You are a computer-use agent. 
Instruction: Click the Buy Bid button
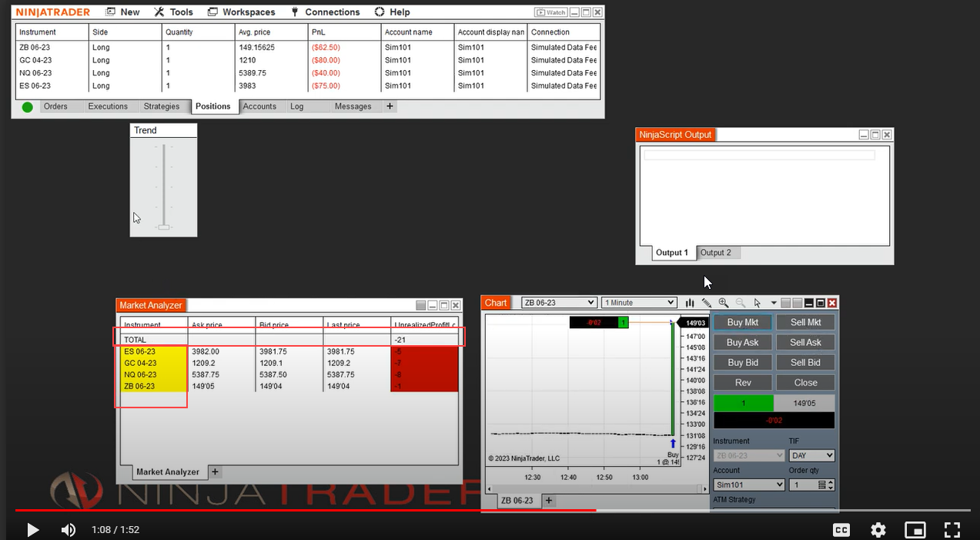click(743, 363)
